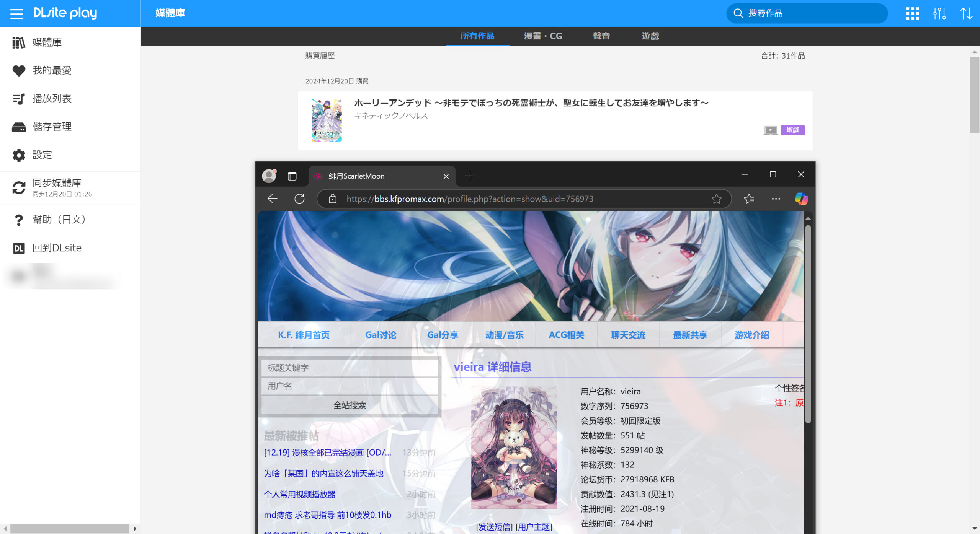Star this page as browser favorite
Screen dimensions: 980x534
716,199
